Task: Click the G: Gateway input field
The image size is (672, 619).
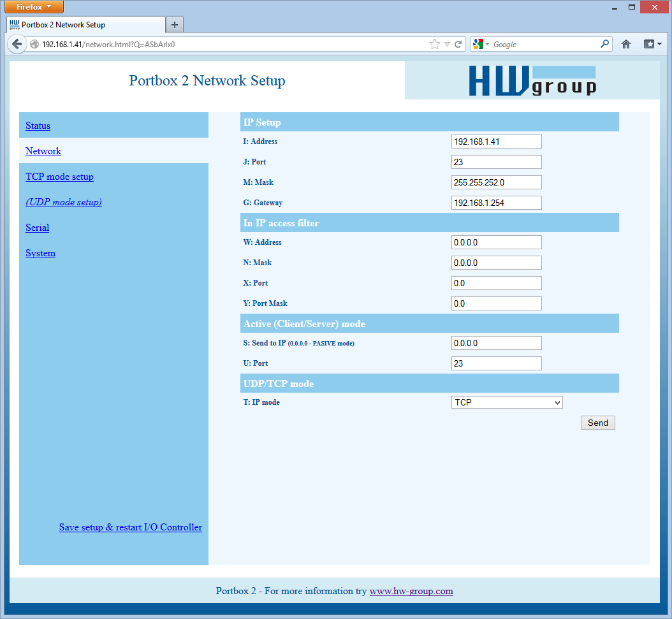Action: (x=496, y=203)
